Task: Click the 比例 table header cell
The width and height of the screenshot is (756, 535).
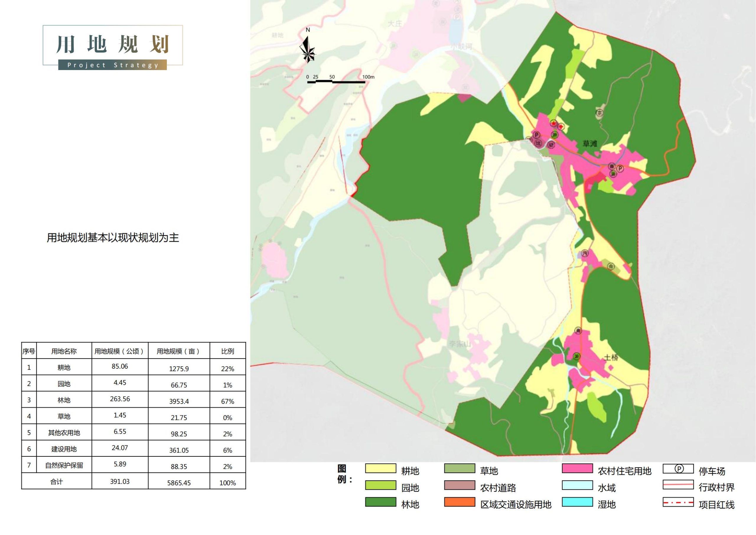Action: click(x=227, y=351)
